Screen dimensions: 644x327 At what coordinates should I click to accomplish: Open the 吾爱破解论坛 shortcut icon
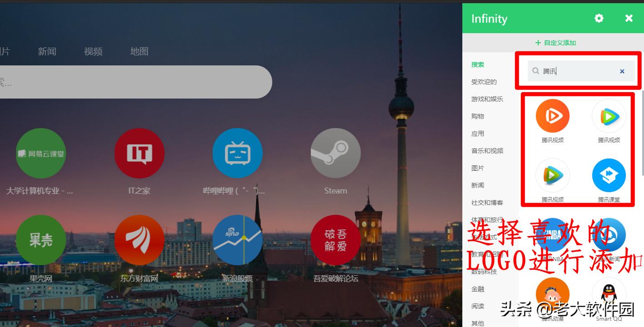[336, 240]
